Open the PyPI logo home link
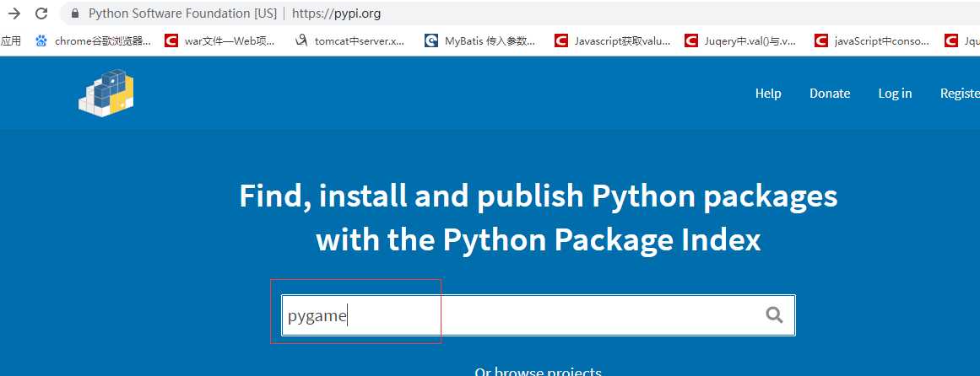Image resolution: width=980 pixels, height=376 pixels. 106,93
